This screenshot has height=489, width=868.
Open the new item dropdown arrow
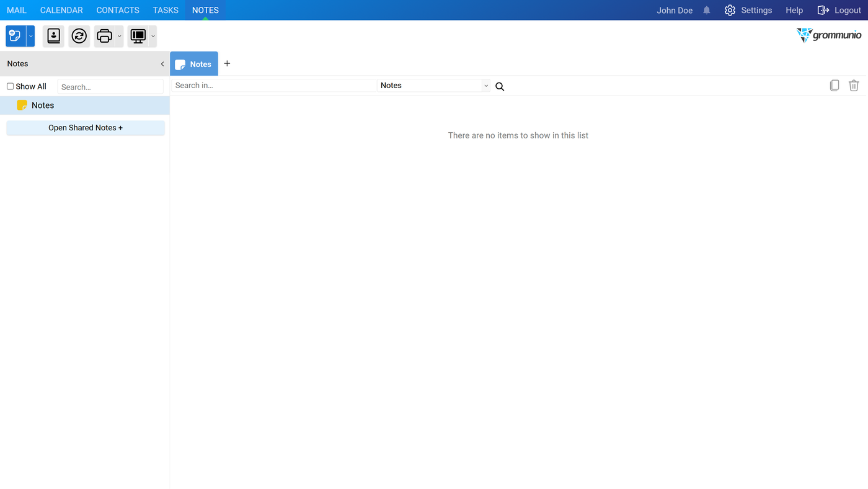(30, 36)
